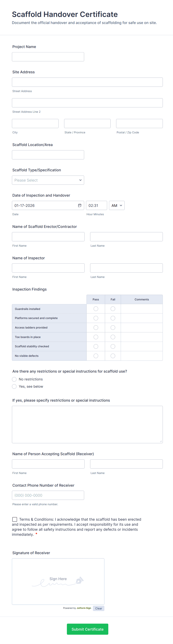This screenshot has width=173, height=644.
Task: Click the Project Name input field
Action: coord(48,57)
